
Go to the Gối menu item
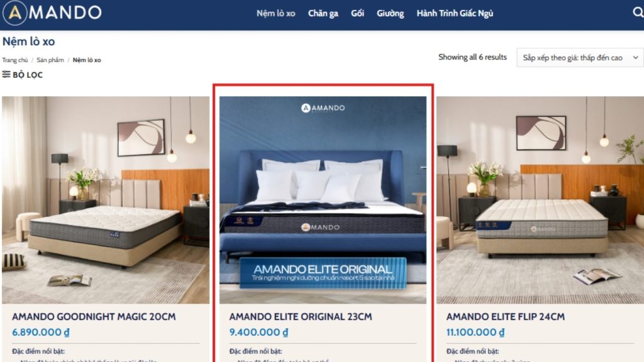[x=357, y=14]
